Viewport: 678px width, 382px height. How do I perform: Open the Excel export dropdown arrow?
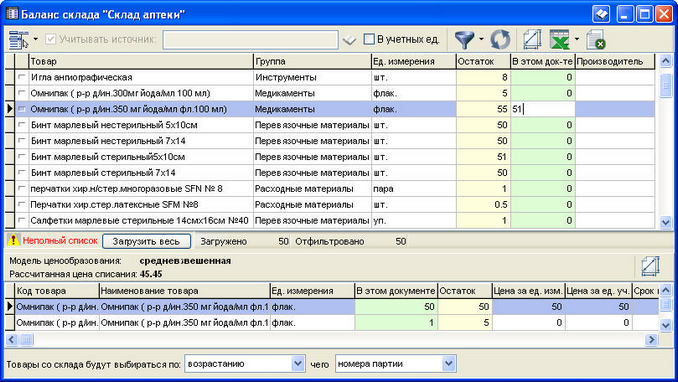(x=577, y=39)
